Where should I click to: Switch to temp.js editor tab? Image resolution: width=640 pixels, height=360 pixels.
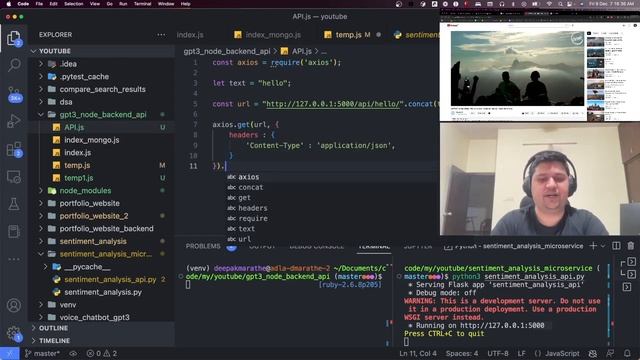click(x=348, y=35)
